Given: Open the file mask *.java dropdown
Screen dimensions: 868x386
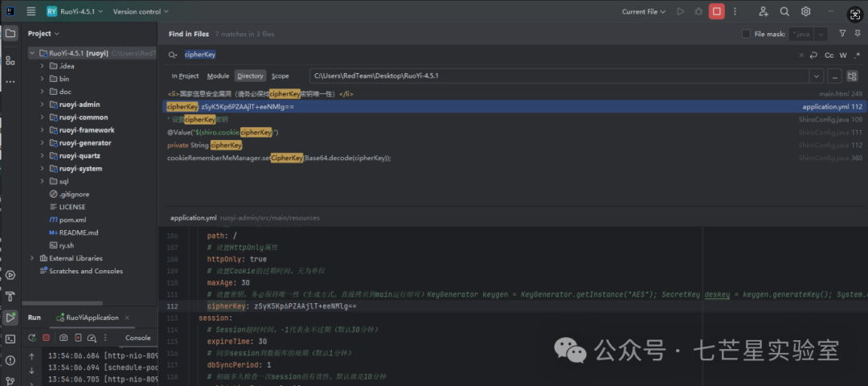Looking at the screenshot, I should click(x=821, y=34).
